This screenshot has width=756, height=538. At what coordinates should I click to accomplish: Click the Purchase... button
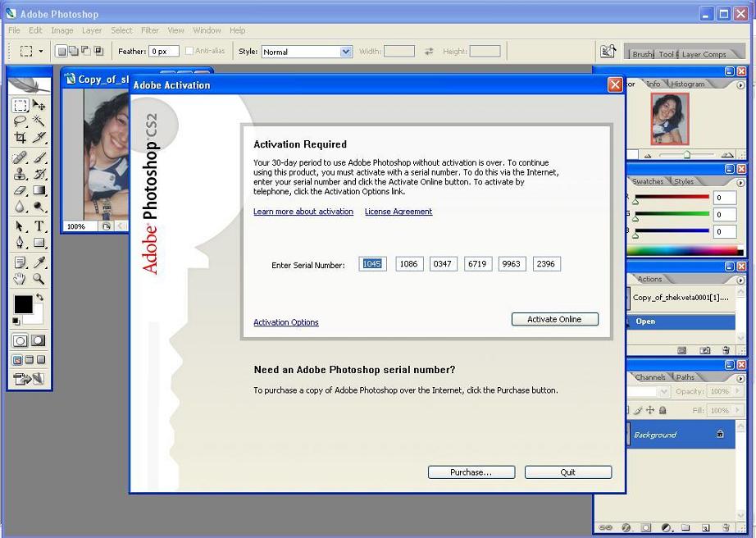471,472
